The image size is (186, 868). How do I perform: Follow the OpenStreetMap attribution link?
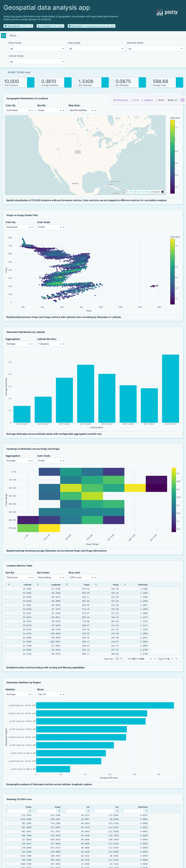(143, 192)
